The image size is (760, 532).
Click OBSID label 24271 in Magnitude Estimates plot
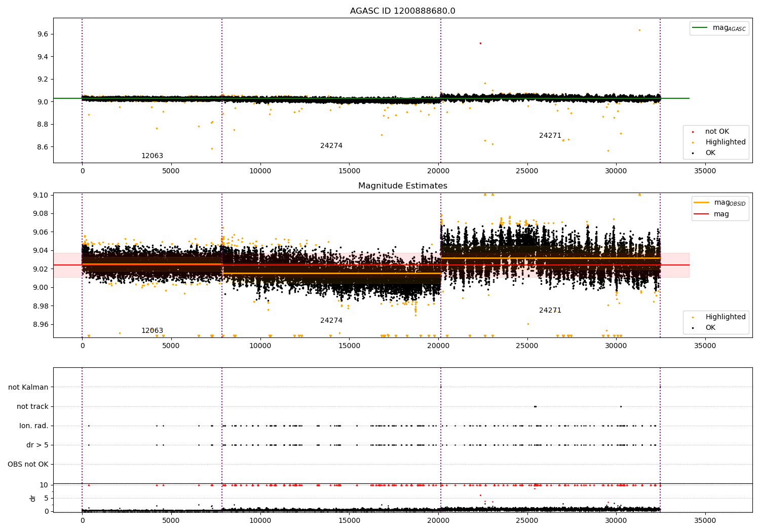[550, 311]
